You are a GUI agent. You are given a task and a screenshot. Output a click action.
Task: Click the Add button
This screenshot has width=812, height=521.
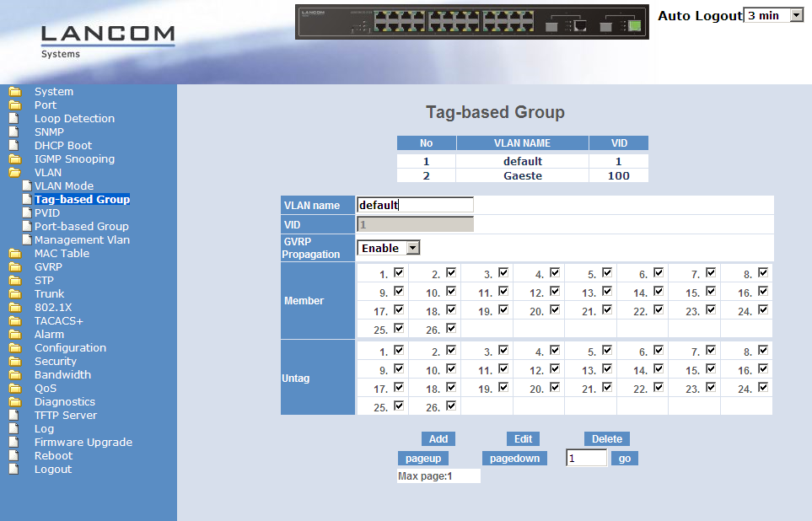click(x=438, y=439)
